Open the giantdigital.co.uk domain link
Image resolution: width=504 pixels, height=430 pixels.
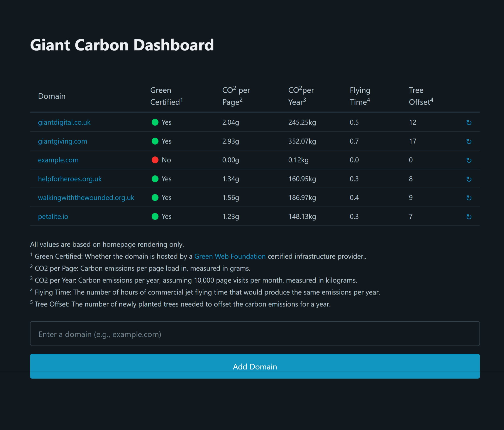pyautogui.click(x=64, y=122)
